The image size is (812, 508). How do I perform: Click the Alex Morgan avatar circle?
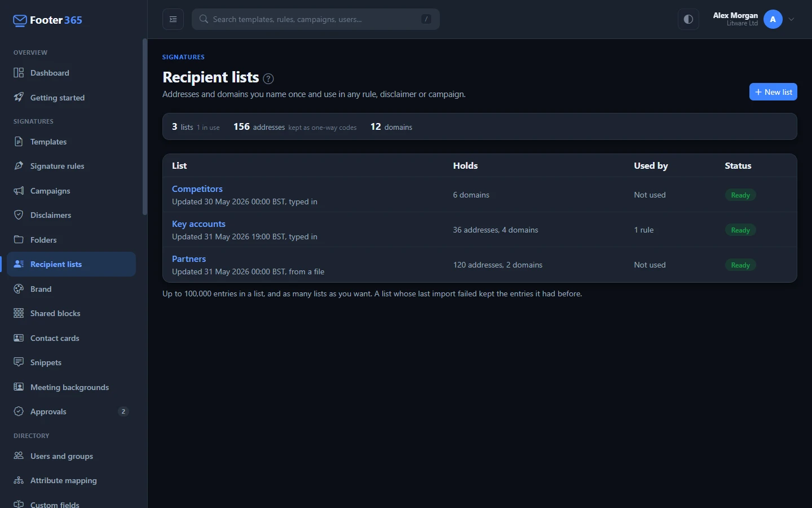773,19
